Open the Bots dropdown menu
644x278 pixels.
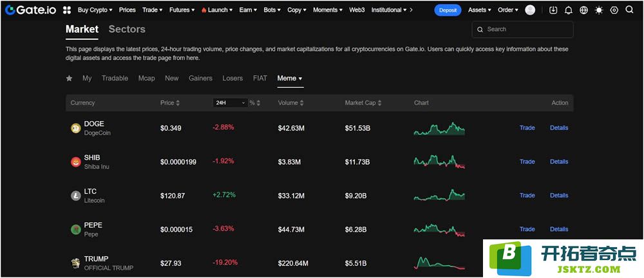pyautogui.click(x=272, y=10)
